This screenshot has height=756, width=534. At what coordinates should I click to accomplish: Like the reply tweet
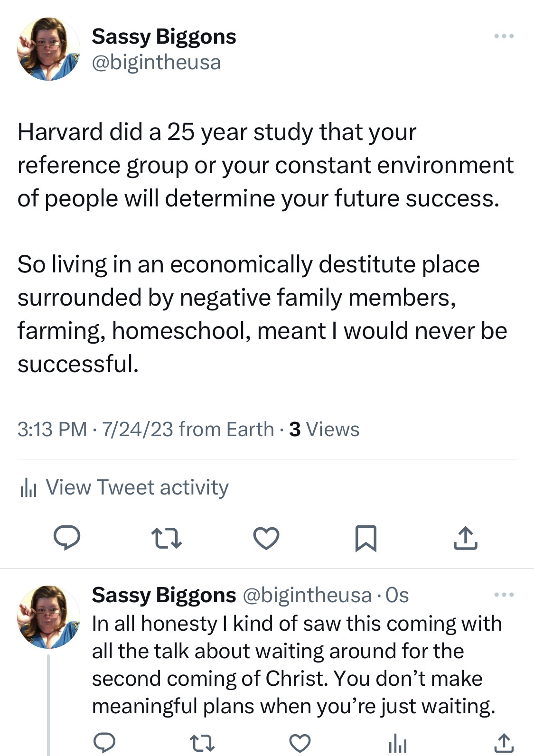click(300, 743)
